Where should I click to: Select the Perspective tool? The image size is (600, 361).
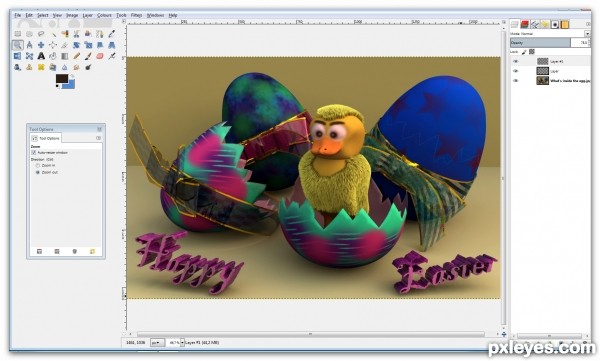point(112,45)
